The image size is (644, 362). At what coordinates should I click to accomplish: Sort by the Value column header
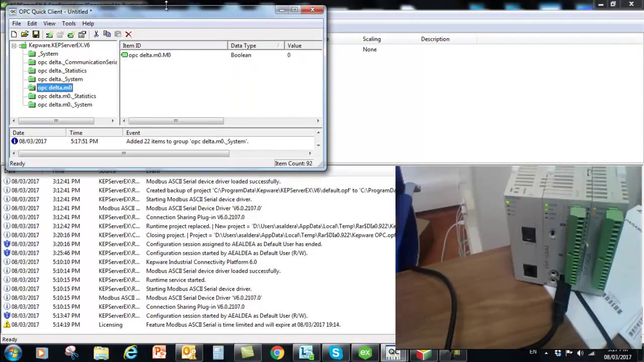pos(303,46)
